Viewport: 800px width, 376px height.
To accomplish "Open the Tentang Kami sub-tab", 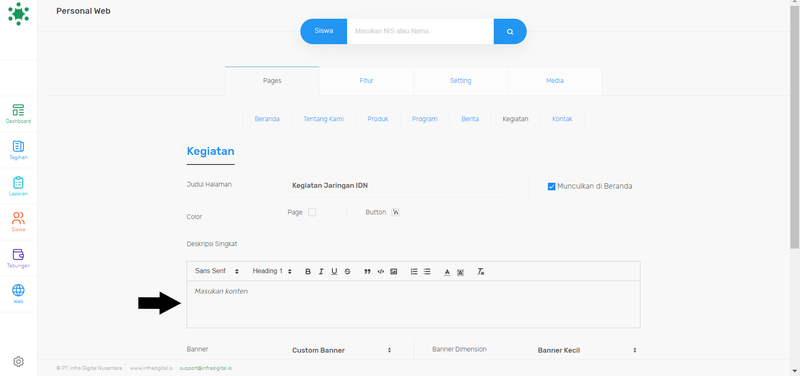I will (x=323, y=119).
